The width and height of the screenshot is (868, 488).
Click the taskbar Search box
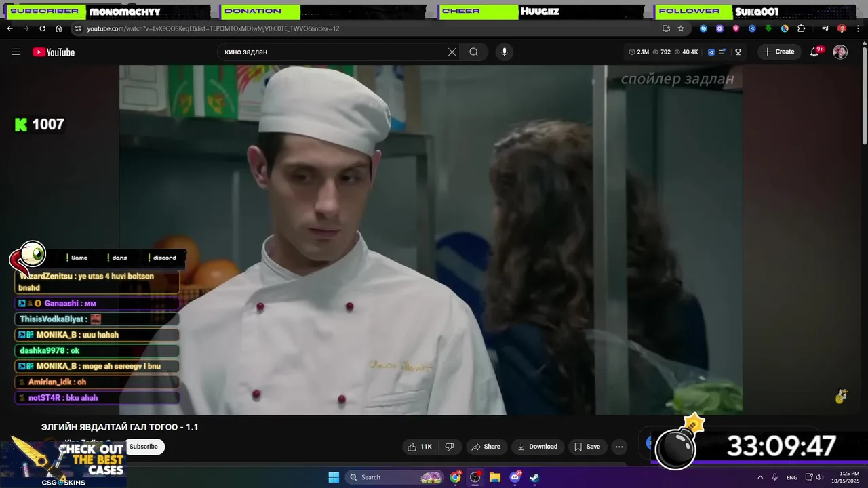point(395,477)
